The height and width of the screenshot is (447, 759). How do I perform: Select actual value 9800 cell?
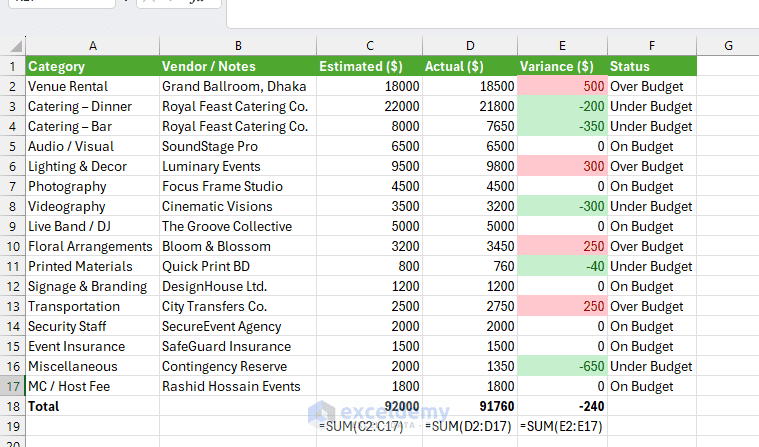tap(470, 166)
